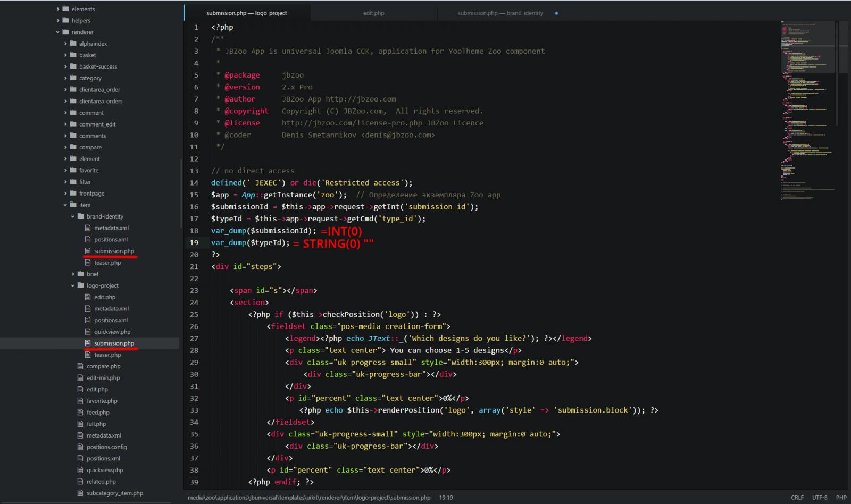
Task: Click the file icon beside quickview.php in logo-project
Action: coord(88,332)
